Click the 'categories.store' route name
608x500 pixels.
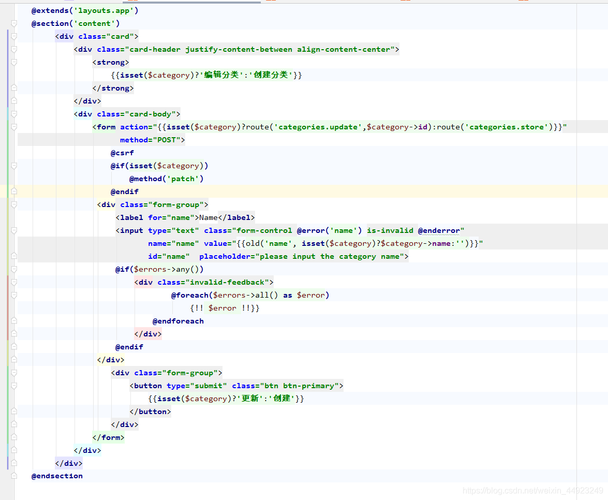(x=506, y=127)
